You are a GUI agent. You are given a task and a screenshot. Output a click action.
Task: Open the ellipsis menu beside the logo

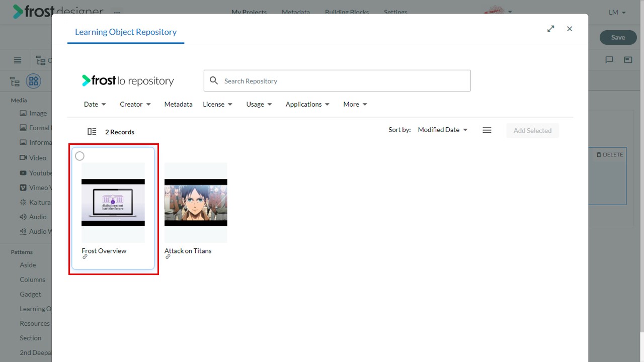click(117, 12)
